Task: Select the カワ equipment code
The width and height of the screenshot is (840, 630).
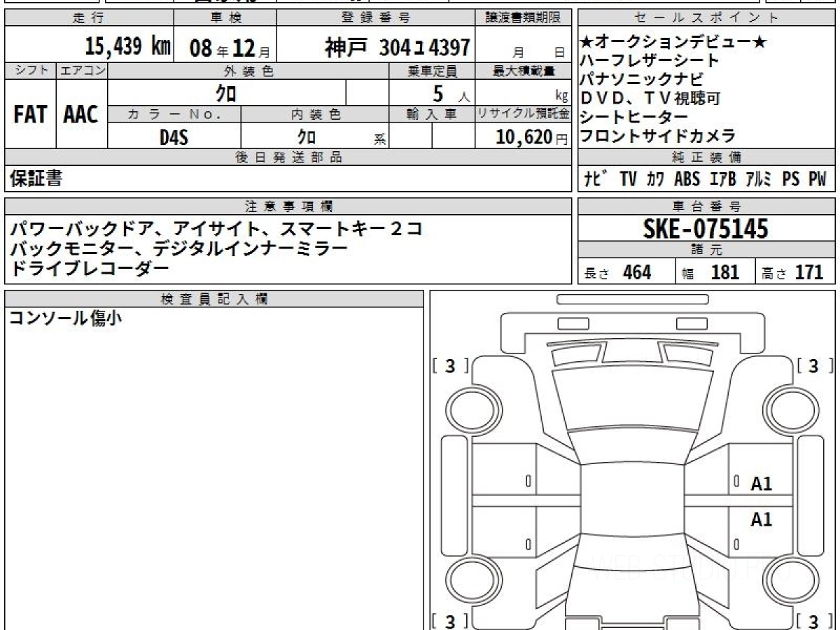Action: coord(656,179)
